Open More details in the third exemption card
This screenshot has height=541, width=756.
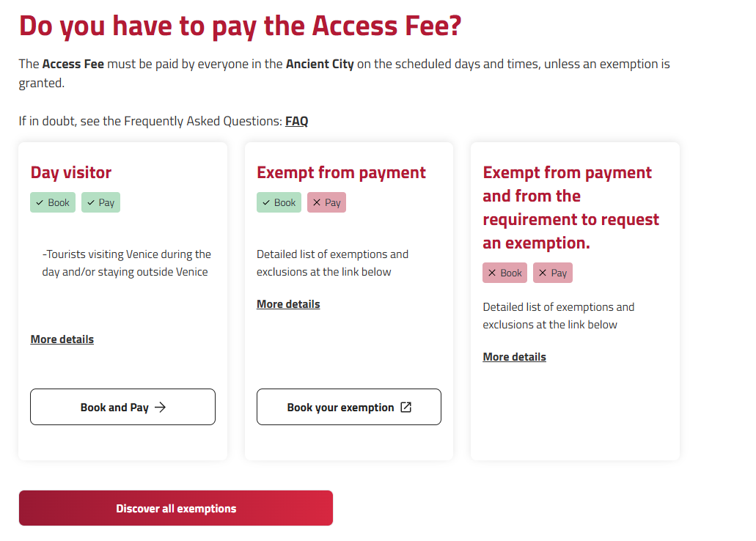click(514, 357)
